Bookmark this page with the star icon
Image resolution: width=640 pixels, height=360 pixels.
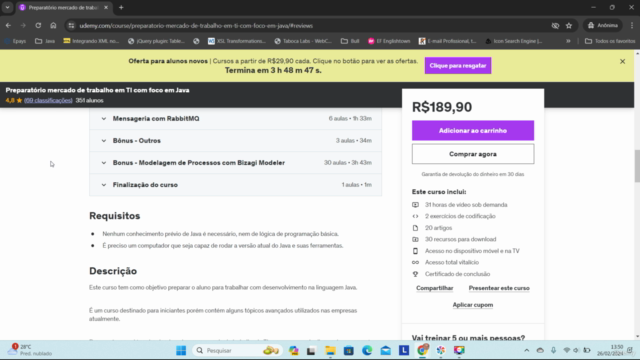click(x=569, y=26)
